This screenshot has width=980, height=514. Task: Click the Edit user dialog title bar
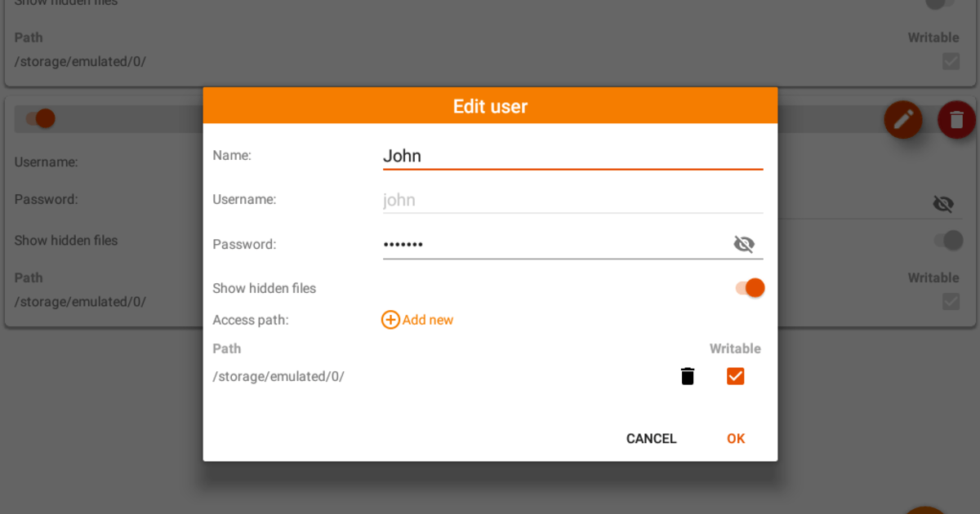click(x=490, y=106)
